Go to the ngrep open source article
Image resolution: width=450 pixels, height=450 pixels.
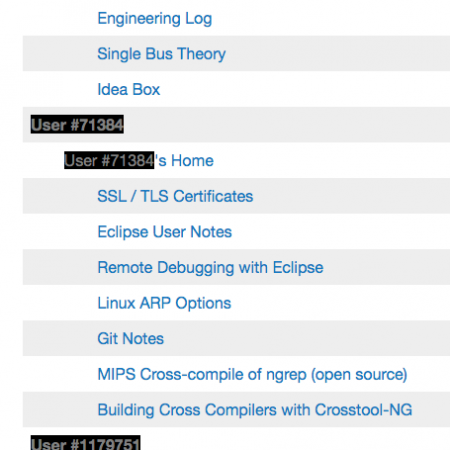coord(252,375)
